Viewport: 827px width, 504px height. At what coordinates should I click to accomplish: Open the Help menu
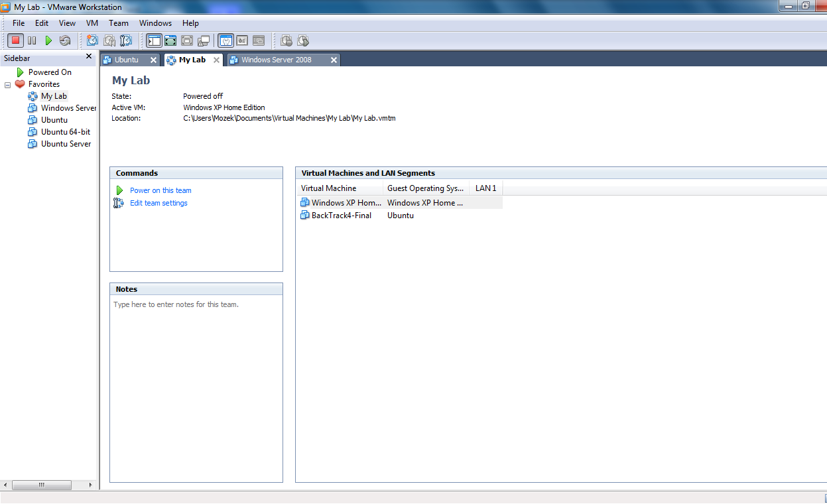(x=190, y=23)
